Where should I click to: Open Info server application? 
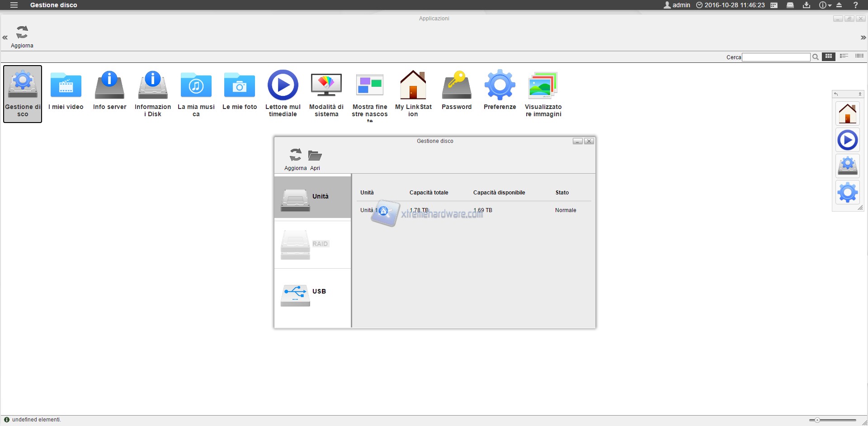pyautogui.click(x=109, y=90)
